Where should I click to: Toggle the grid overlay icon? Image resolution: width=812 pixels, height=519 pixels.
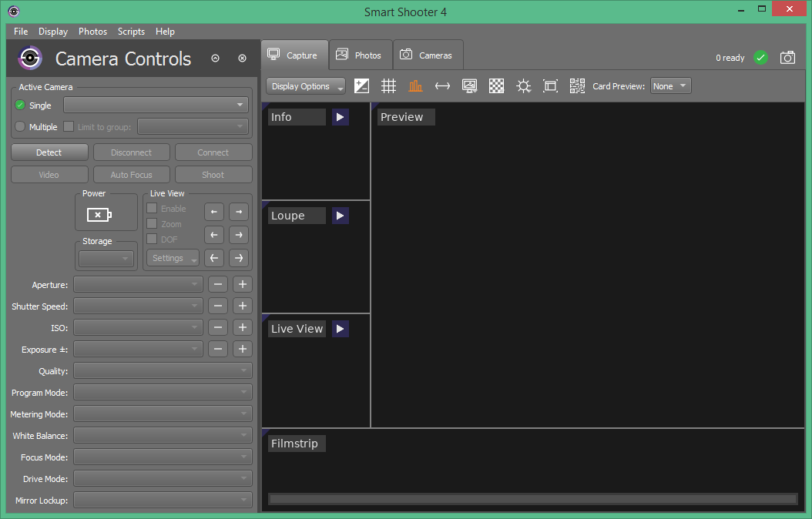(x=389, y=86)
